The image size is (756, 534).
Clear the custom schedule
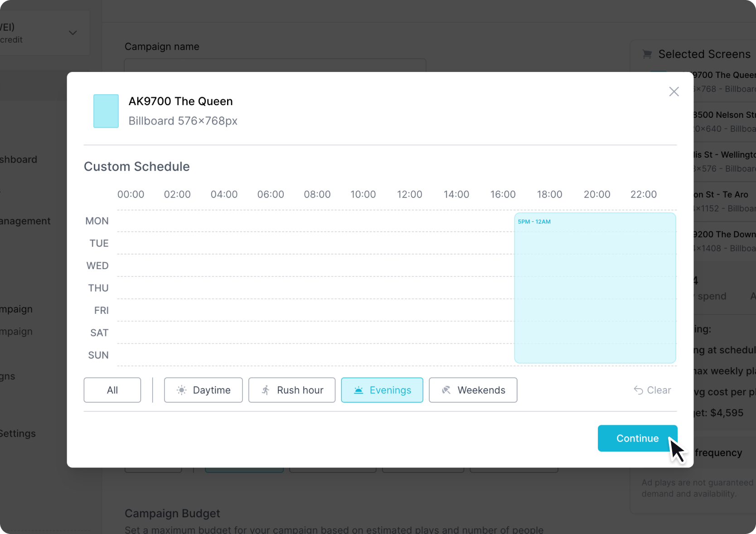point(652,390)
